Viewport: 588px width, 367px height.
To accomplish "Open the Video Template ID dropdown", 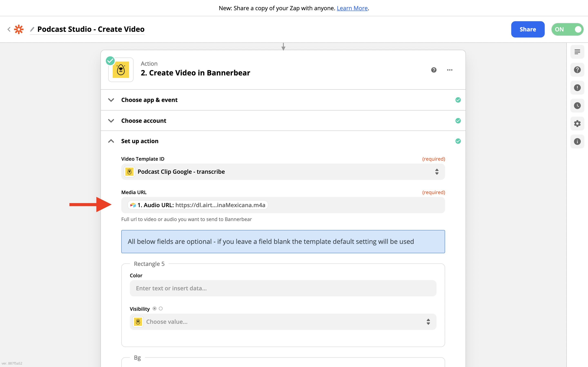I will tap(283, 172).
